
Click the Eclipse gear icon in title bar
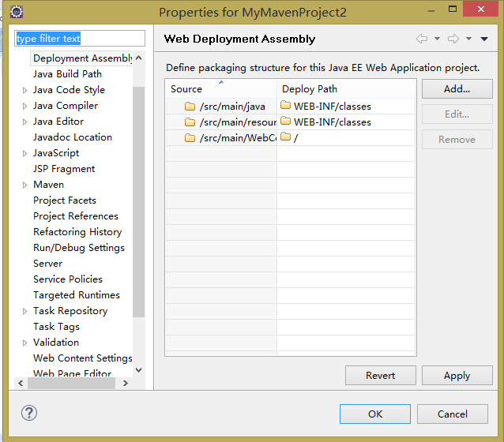[x=17, y=12]
